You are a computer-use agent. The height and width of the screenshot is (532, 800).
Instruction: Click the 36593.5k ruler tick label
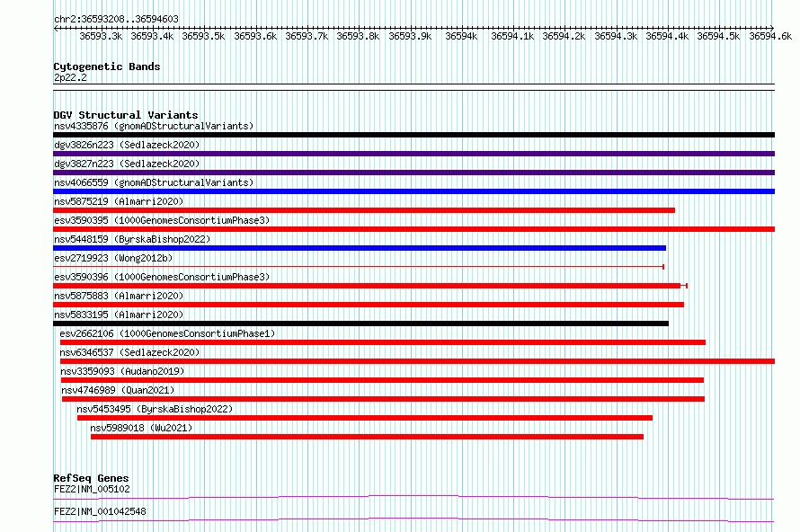pos(203,36)
